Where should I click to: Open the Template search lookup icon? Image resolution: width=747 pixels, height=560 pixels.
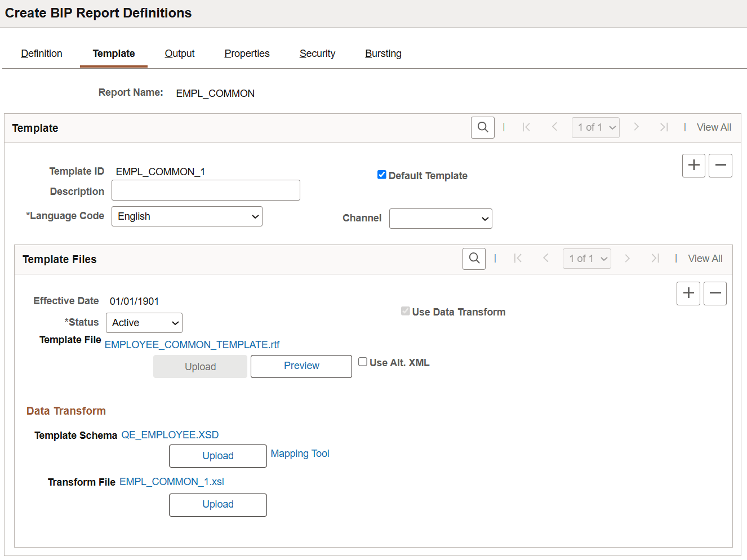coord(482,127)
